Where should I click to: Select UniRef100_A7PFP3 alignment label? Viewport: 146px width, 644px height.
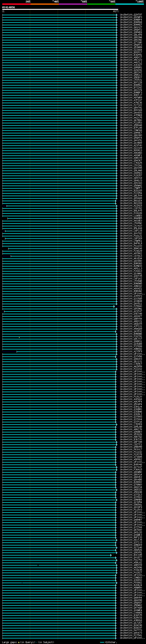131,296
